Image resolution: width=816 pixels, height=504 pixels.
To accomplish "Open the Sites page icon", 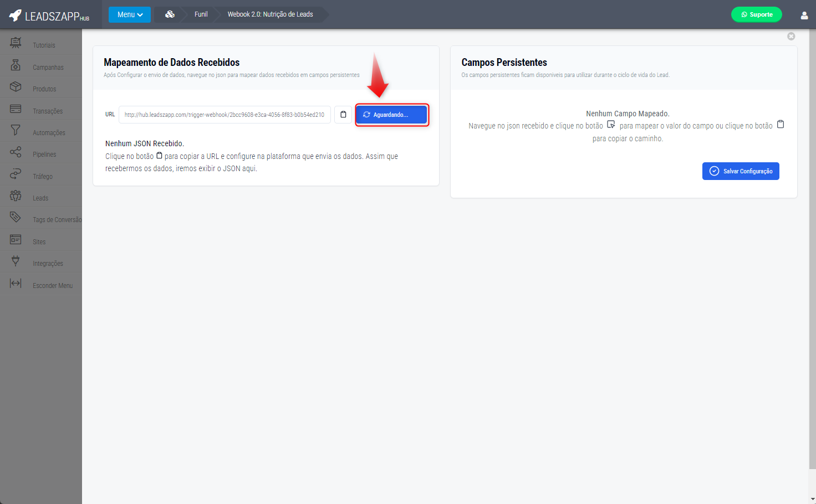I will (x=16, y=239).
